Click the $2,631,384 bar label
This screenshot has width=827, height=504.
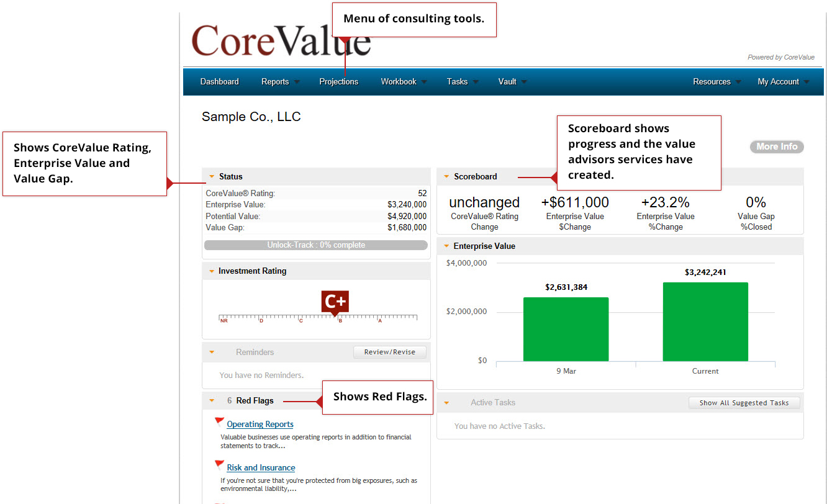point(566,287)
